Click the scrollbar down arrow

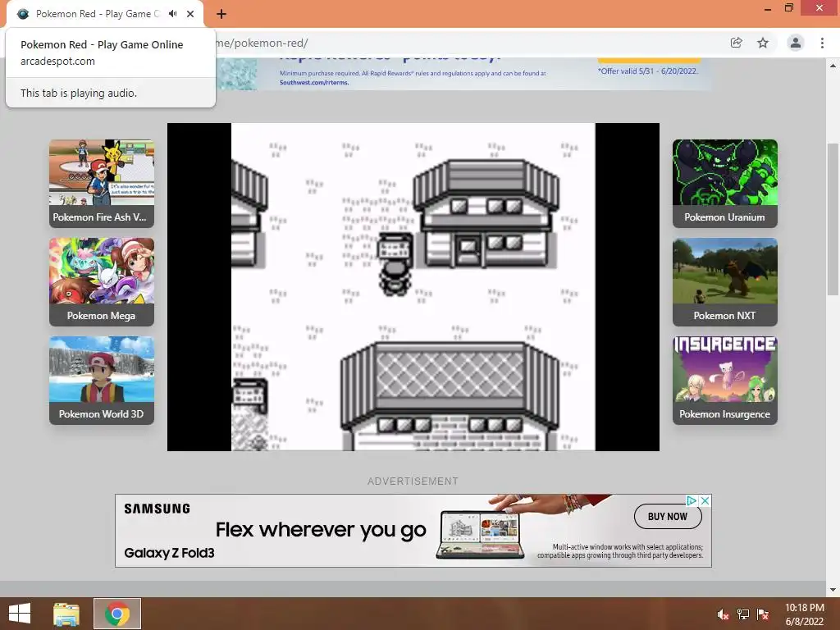[833, 590]
